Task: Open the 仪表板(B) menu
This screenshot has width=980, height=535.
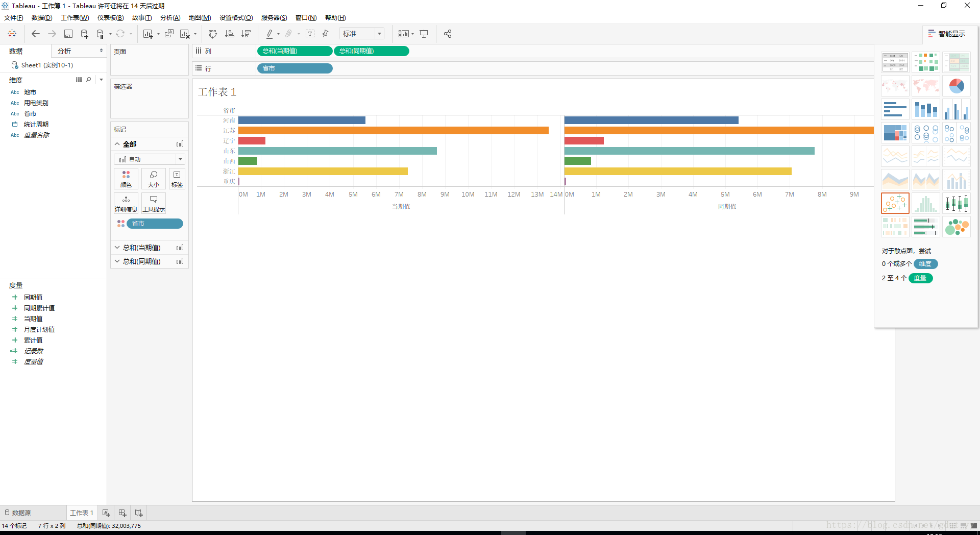Action: pos(111,18)
